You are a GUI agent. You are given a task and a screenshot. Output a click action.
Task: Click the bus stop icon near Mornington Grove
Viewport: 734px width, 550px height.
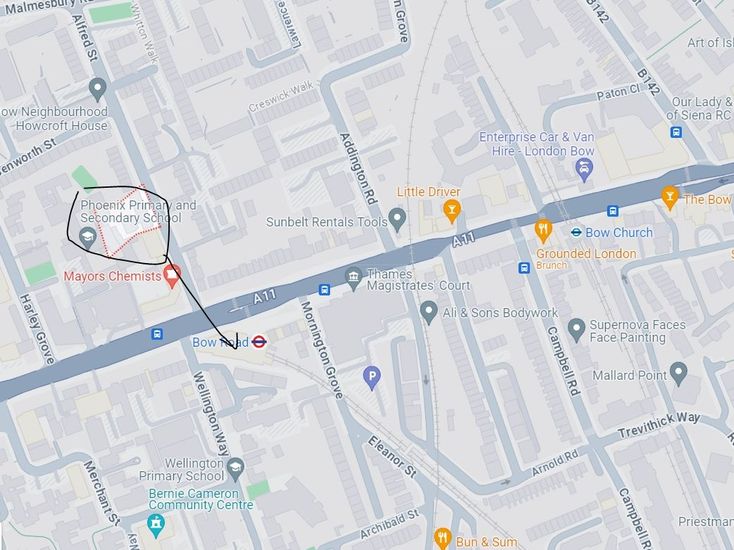324,289
